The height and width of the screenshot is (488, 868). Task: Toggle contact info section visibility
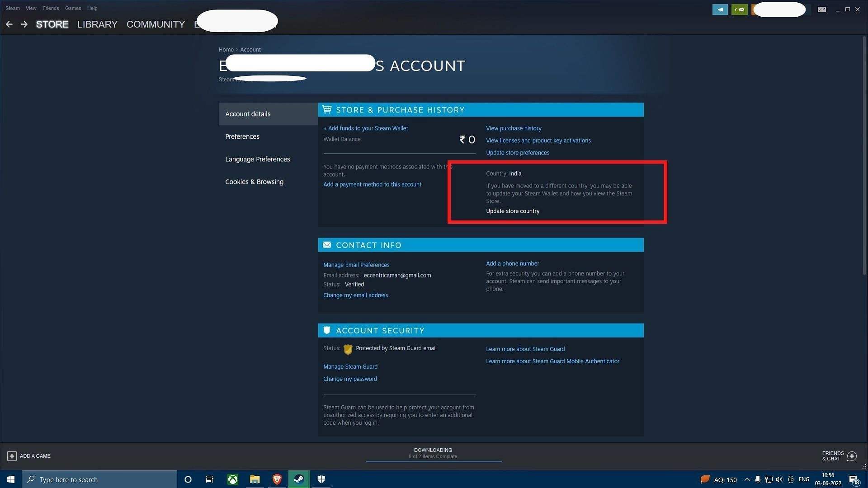pos(481,244)
